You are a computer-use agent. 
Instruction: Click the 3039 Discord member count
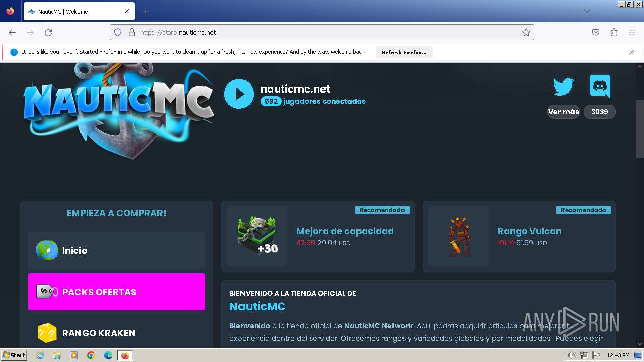600,112
